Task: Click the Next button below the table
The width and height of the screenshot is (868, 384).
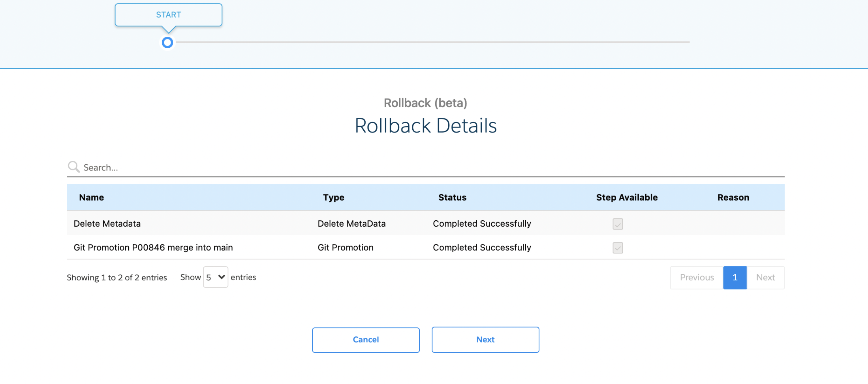Action: (485, 339)
